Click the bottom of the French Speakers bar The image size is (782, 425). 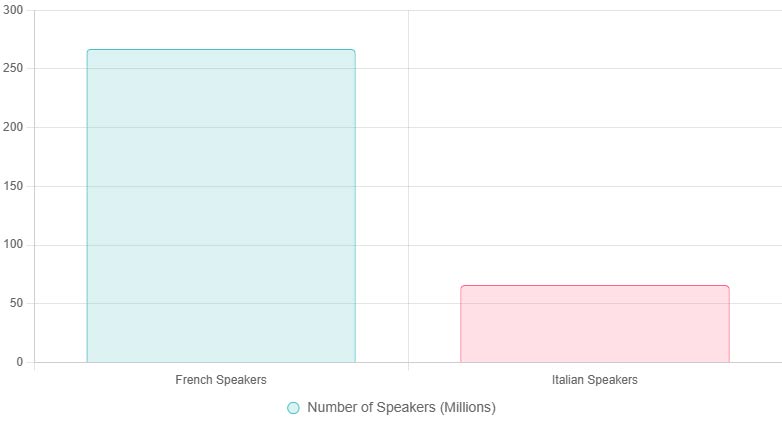click(221, 357)
